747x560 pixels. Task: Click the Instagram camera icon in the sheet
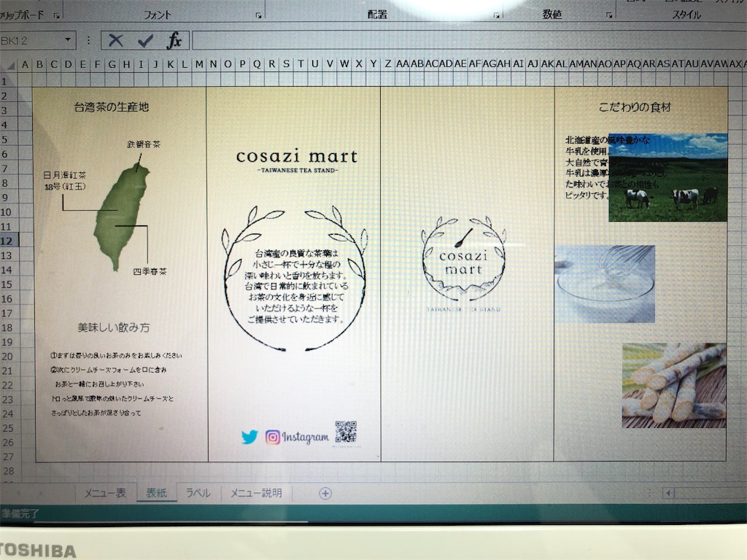tap(273, 437)
